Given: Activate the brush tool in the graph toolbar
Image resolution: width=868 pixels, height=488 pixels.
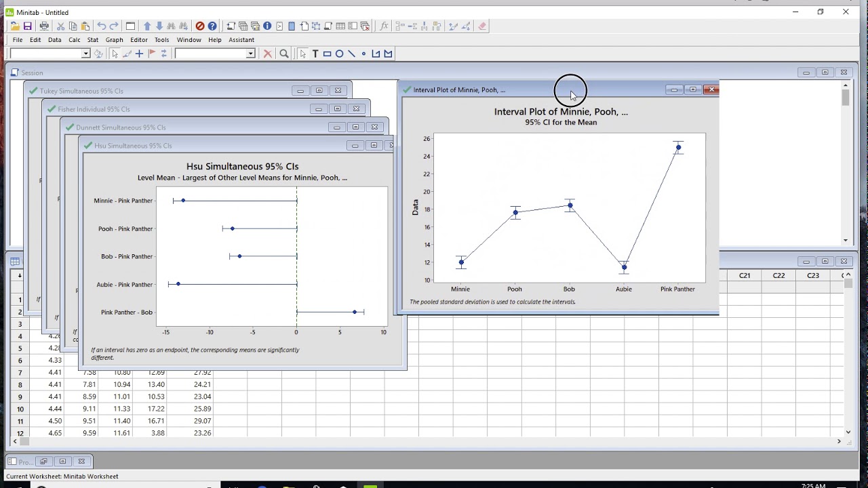Looking at the screenshot, I should point(127,54).
